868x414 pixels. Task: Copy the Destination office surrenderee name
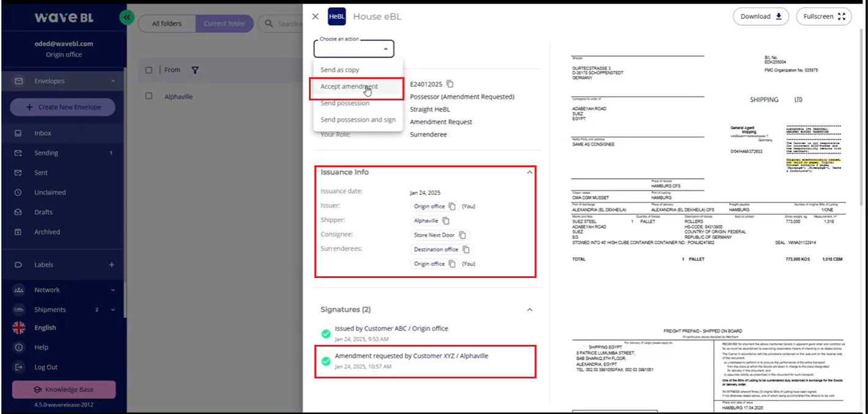pyautogui.click(x=466, y=249)
